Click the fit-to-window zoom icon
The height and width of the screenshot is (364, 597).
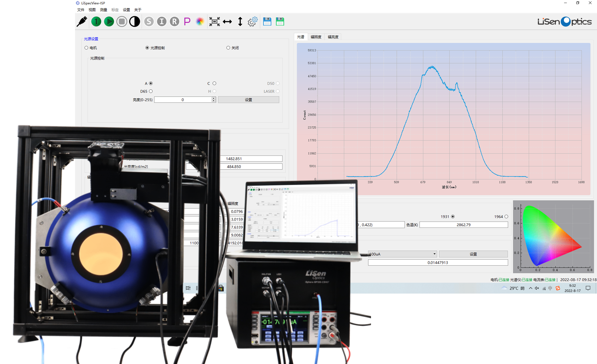point(214,22)
